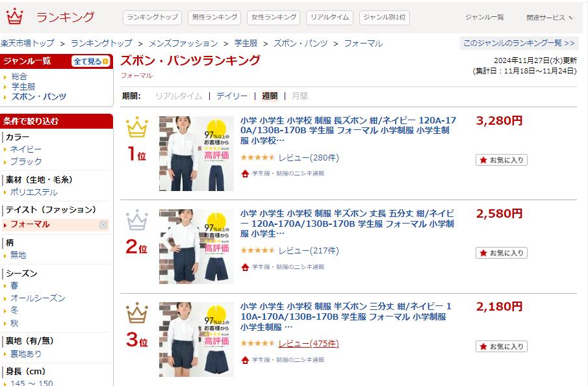Click the red crown Ranking logo
This screenshot has width=588, height=386.
click(15, 16)
